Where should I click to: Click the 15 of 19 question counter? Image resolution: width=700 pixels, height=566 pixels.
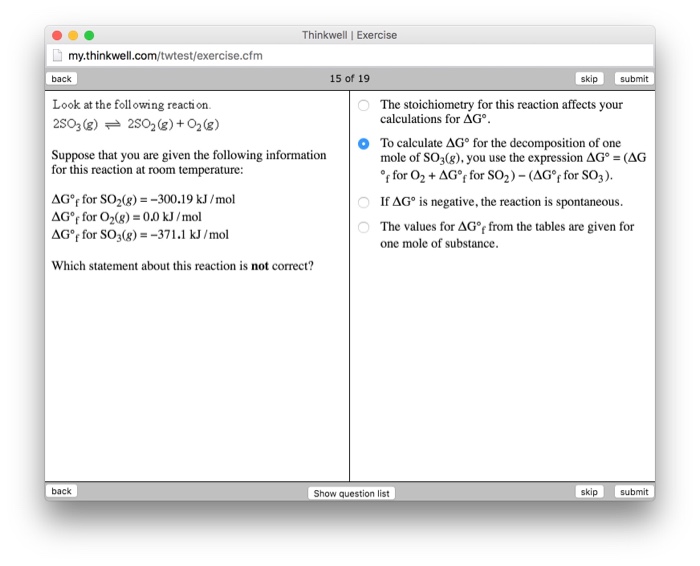click(349, 79)
